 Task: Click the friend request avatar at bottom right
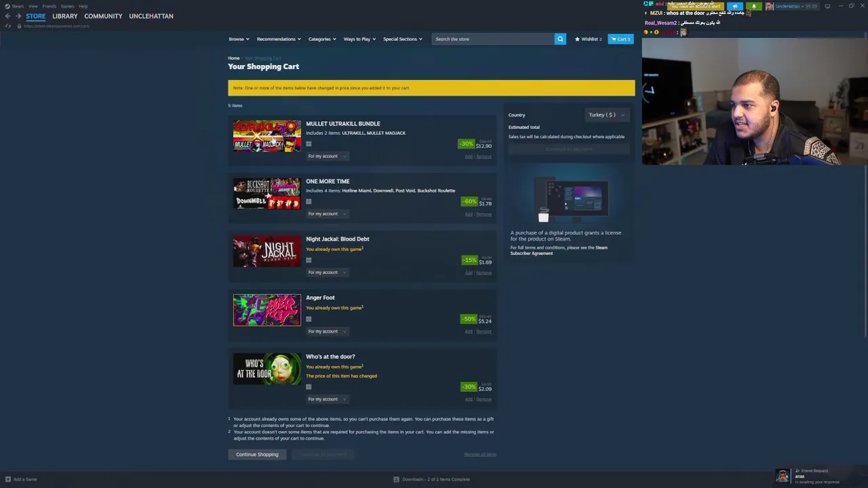[783, 476]
